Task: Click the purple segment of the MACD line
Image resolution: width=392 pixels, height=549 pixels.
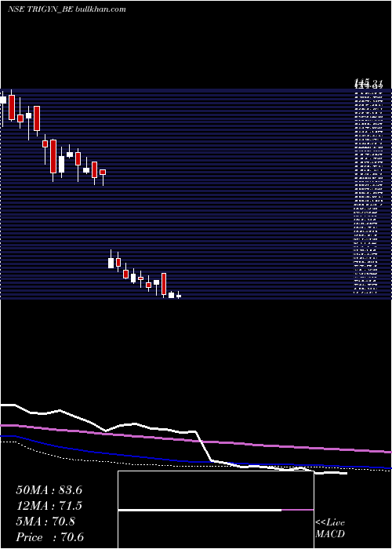Action: [297, 510]
